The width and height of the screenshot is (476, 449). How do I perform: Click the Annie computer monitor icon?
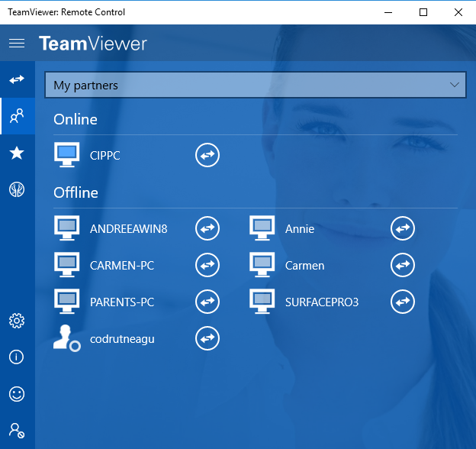point(262,228)
